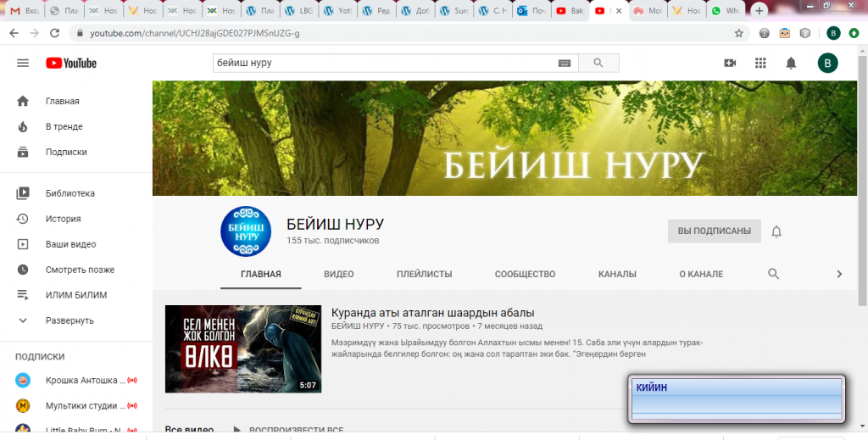Image resolution: width=868 pixels, height=440 pixels.
Task: Click the YouTube search input field
Action: (x=381, y=63)
